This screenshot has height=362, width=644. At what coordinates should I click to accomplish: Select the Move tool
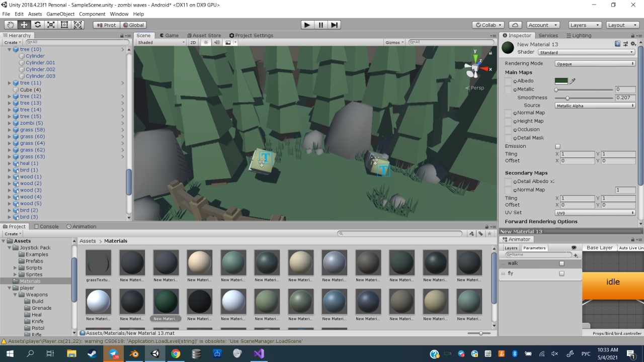coord(24,25)
